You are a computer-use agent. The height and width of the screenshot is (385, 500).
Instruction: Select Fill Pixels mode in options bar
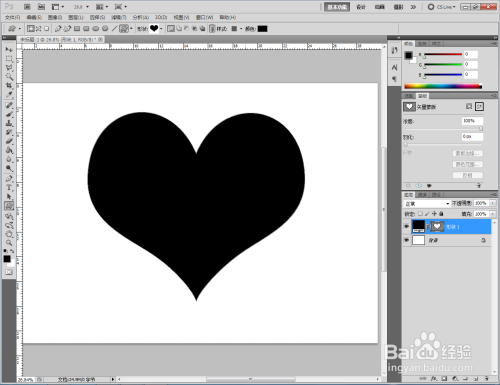47,29
